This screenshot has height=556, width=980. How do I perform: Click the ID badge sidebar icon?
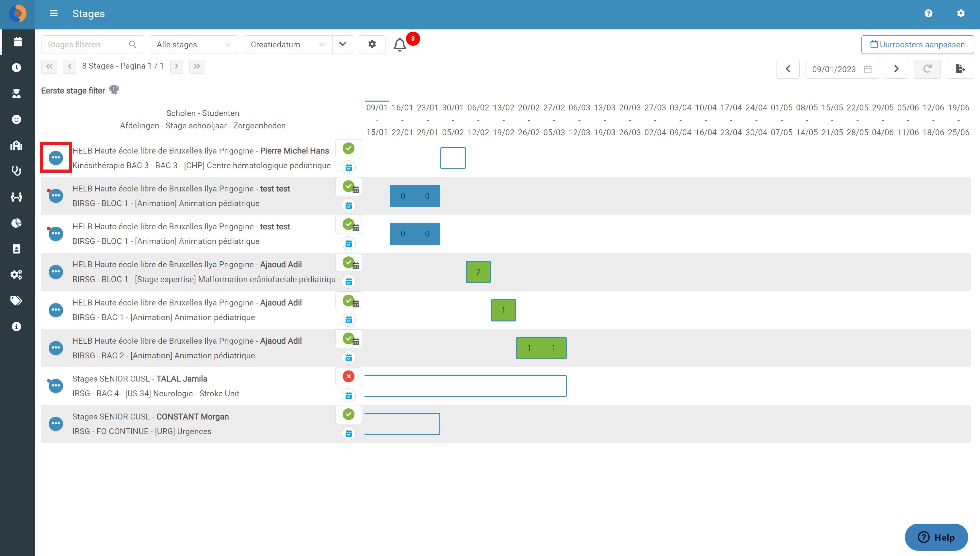point(16,249)
